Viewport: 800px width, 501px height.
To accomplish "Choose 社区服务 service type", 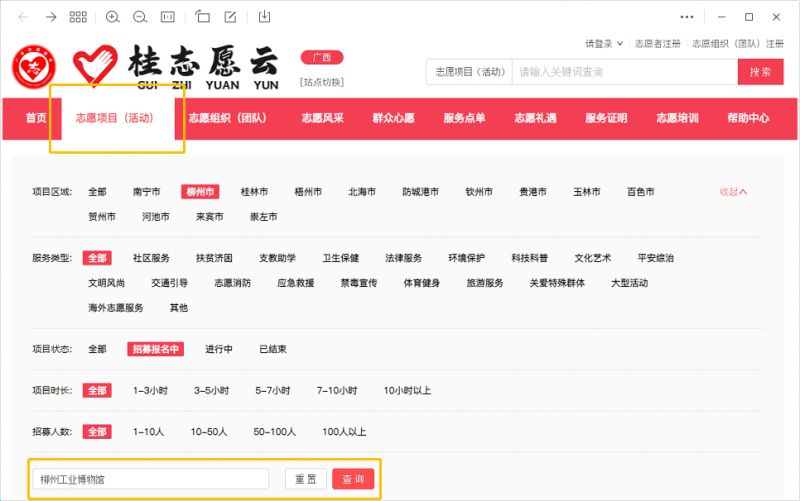I will tap(151, 258).
